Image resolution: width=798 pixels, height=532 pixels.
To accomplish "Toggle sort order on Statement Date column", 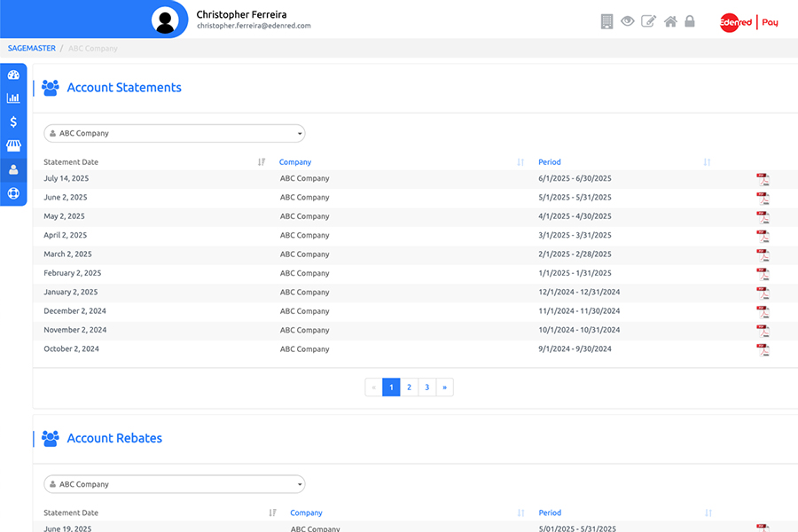I will click(262, 162).
